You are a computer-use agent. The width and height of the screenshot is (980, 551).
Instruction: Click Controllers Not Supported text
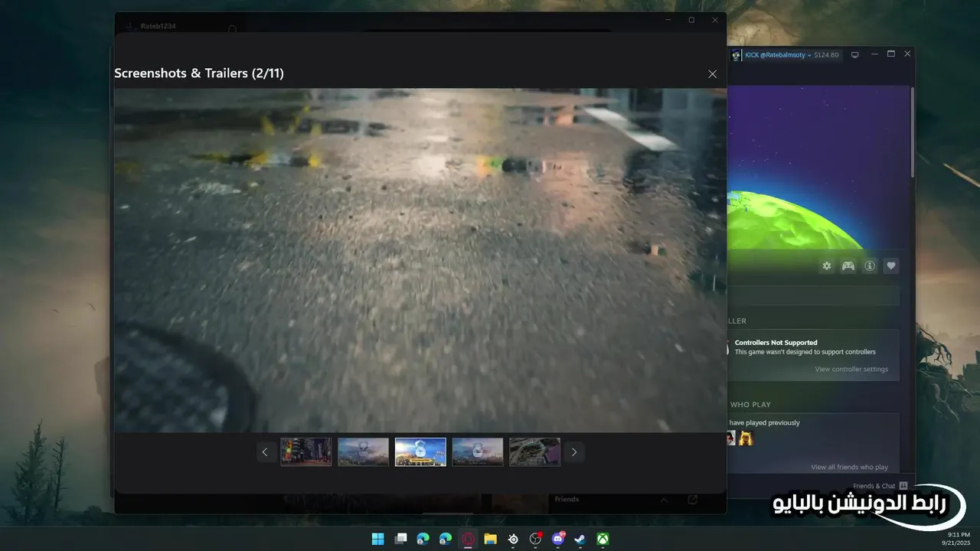coord(776,343)
